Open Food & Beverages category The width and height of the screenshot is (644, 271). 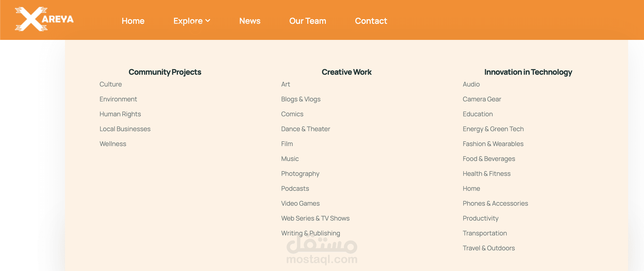[x=489, y=159]
